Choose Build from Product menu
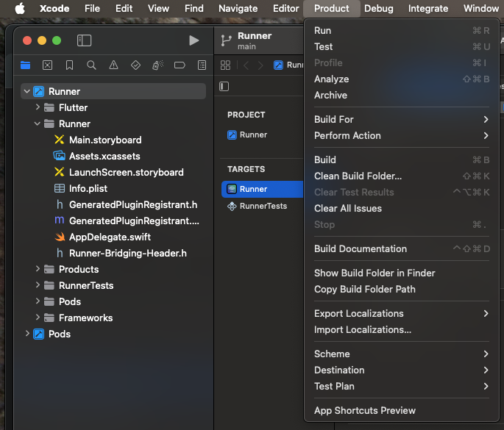 [x=402, y=160]
